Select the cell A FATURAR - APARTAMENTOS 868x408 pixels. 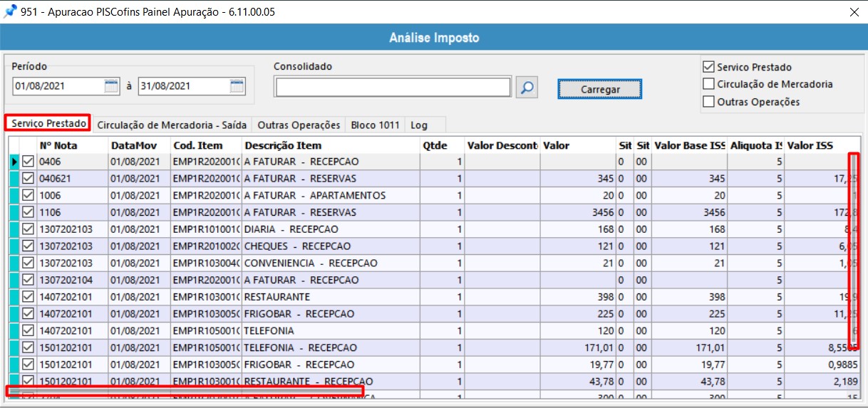[x=331, y=196]
